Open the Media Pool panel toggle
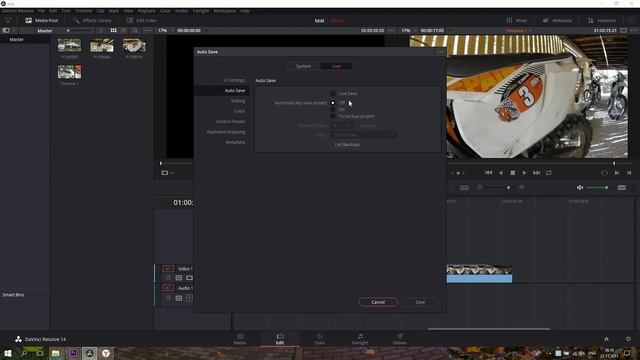The width and height of the screenshot is (640, 360). [41, 20]
